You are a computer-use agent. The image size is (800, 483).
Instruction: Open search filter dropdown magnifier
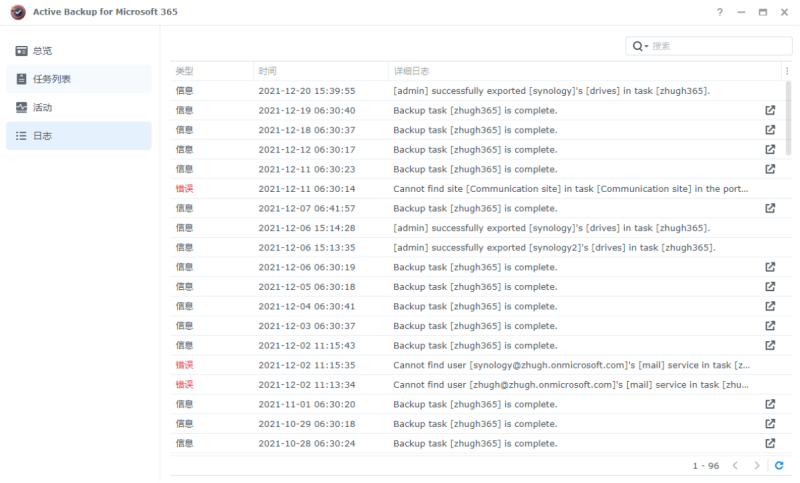point(640,46)
